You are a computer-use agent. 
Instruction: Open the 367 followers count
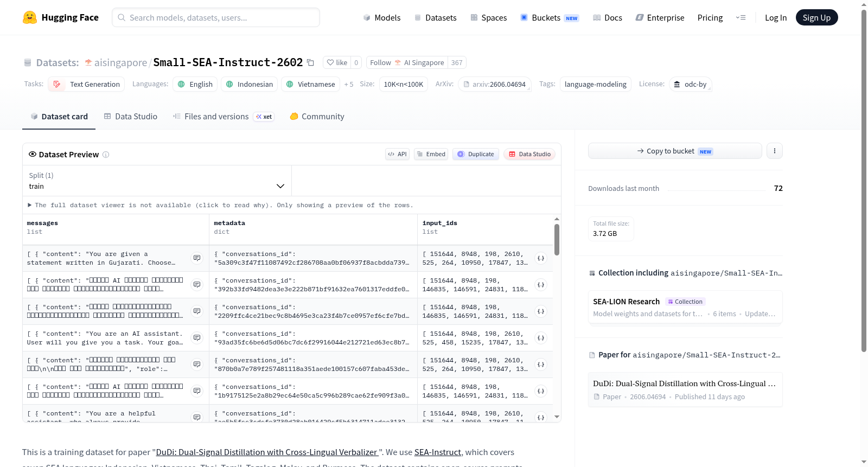pyautogui.click(x=457, y=62)
